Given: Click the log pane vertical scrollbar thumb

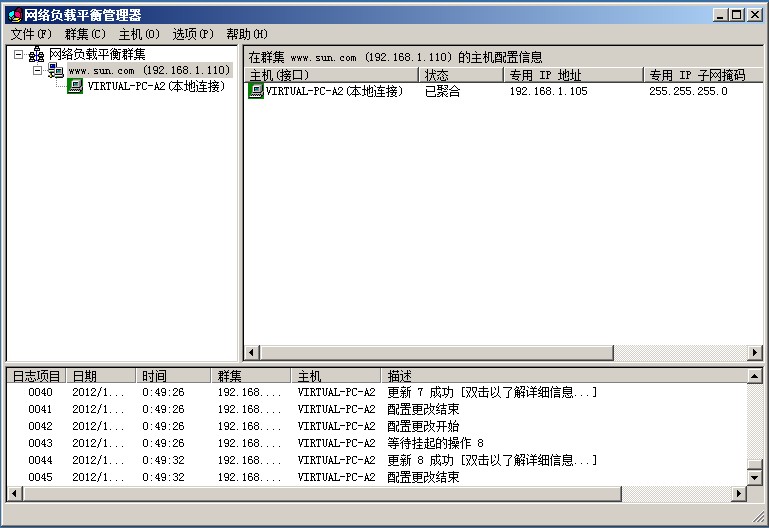Looking at the screenshot, I should click(754, 464).
